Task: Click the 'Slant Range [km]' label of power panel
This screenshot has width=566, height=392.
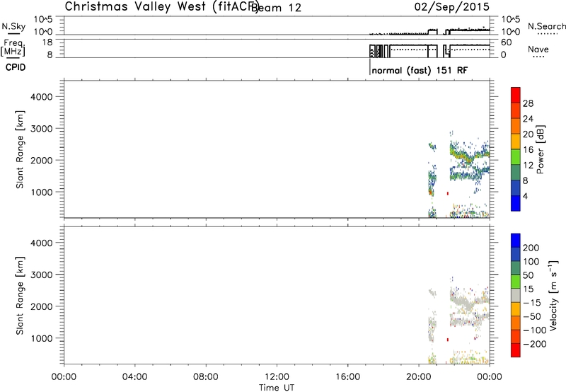Action: pos(20,149)
